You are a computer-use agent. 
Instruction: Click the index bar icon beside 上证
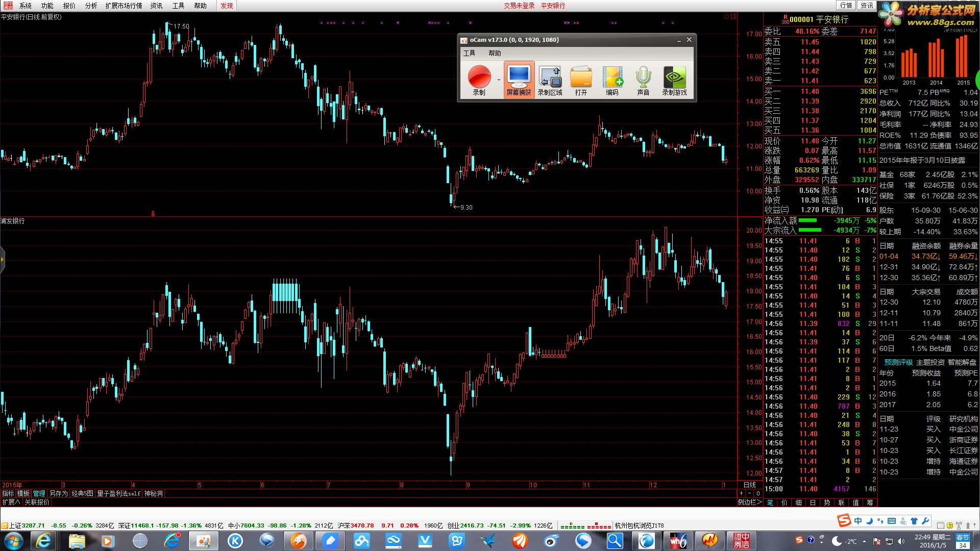coord(4,525)
